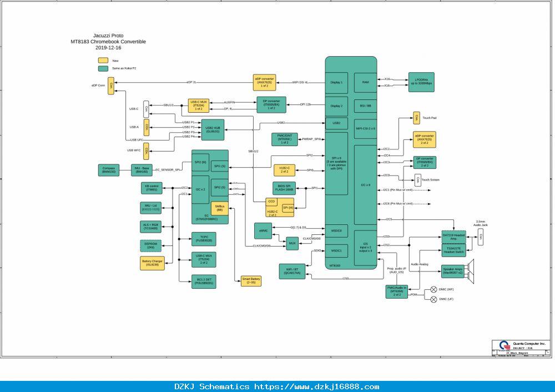Click the SMBus (BB) block inside EC
This screenshot has height=392, width=555.
pyautogui.click(x=219, y=209)
